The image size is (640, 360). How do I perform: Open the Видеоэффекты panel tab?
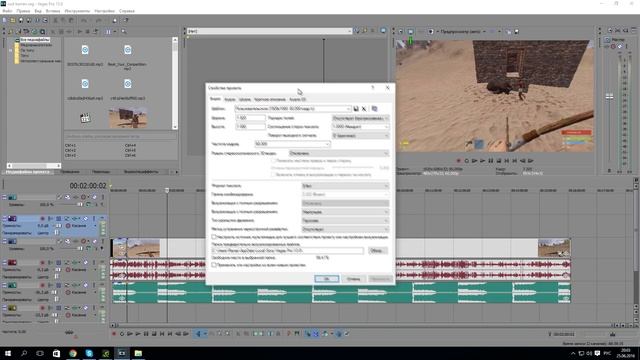141,172
